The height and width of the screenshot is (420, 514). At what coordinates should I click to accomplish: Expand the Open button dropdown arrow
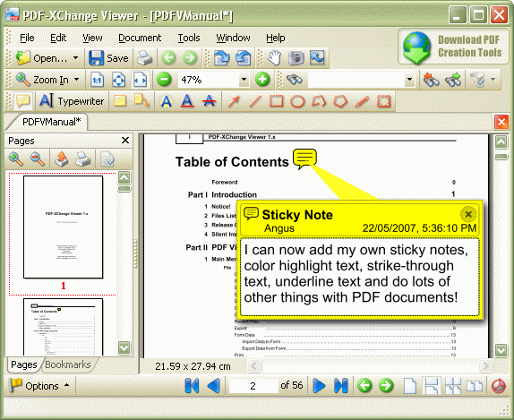click(x=76, y=58)
